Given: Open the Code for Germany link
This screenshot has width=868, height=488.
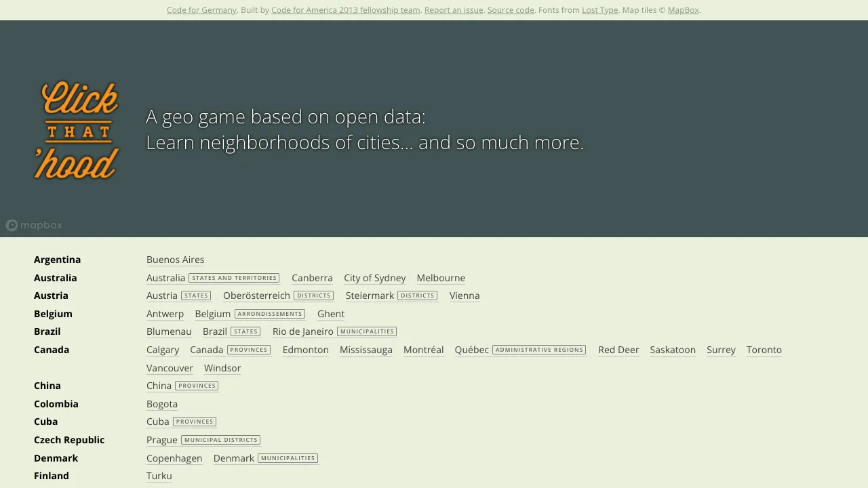Looking at the screenshot, I should click(x=201, y=10).
